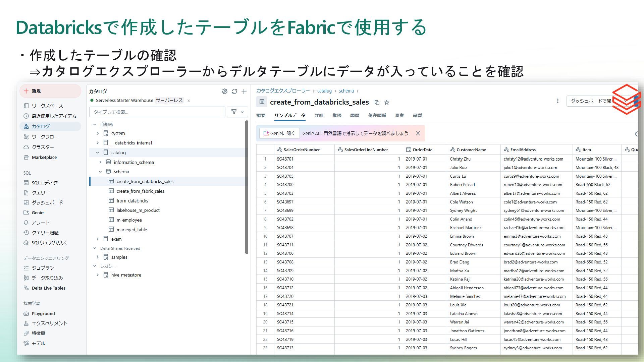Open SQL Warehouses from the sidebar
Image resolution: width=644 pixels, height=362 pixels.
(49, 243)
